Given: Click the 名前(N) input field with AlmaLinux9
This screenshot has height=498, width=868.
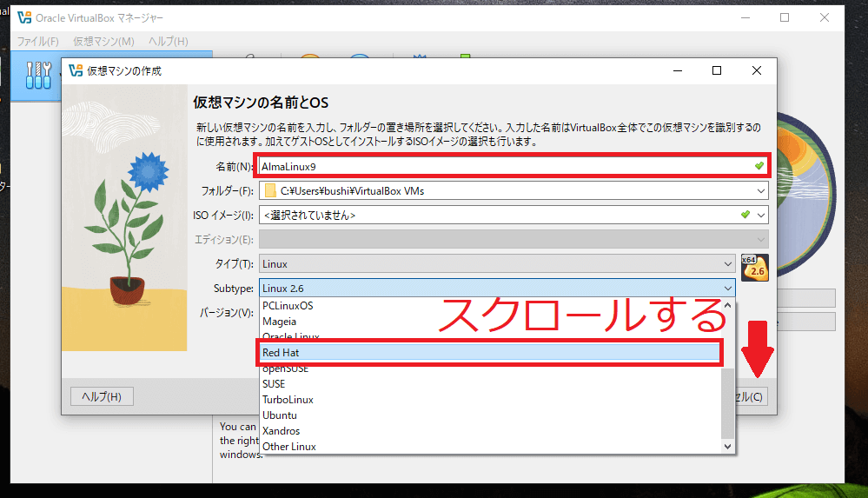Looking at the screenshot, I should (514, 166).
